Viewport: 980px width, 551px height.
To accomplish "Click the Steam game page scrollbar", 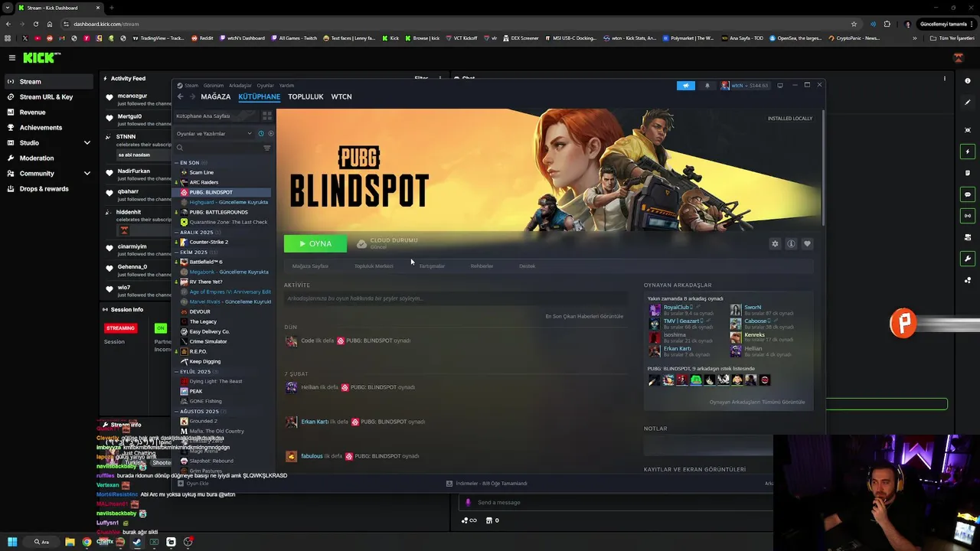I will tap(824, 167).
